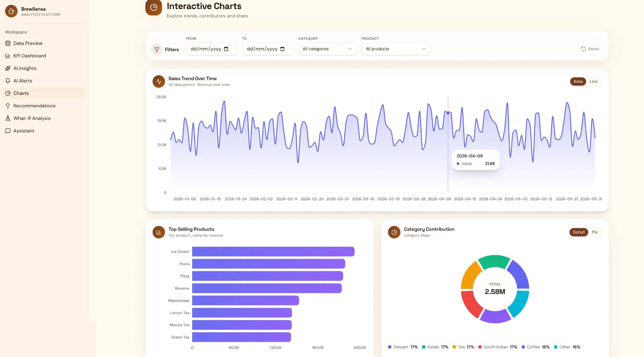Screen dimensions: 644x357
Task: Open the Assistant page
Action: [44, 131]
